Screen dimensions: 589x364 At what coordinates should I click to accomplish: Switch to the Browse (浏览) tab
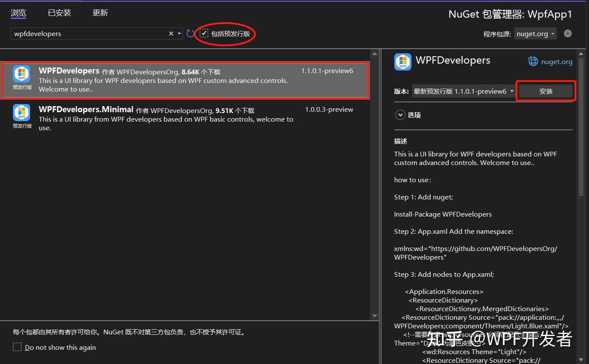19,13
